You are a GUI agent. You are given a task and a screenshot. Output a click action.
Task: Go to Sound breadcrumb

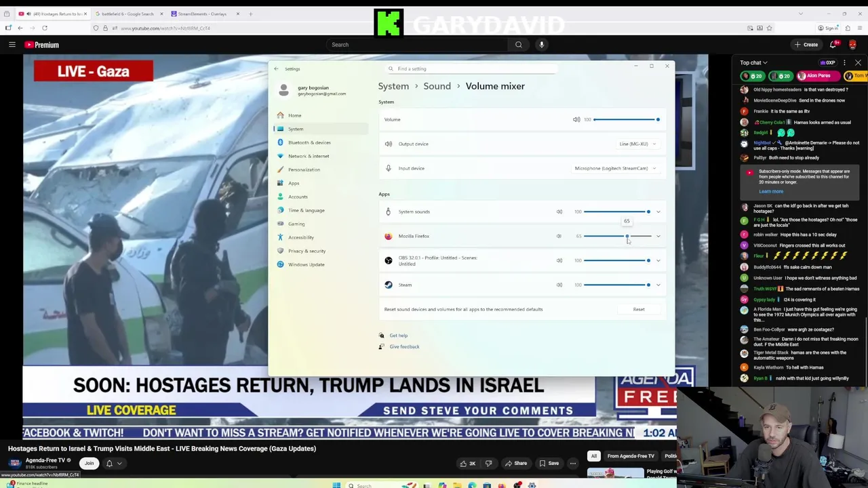point(437,86)
